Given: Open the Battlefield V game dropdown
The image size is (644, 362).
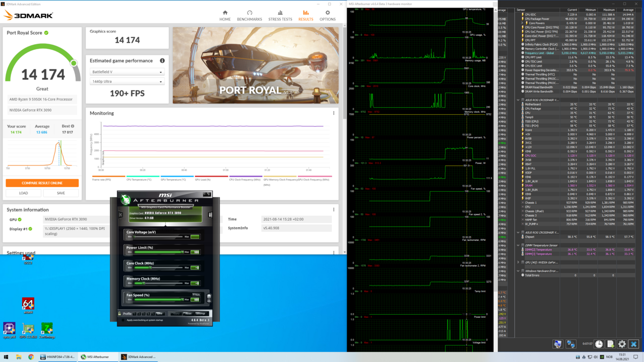Looking at the screenshot, I should (x=127, y=72).
